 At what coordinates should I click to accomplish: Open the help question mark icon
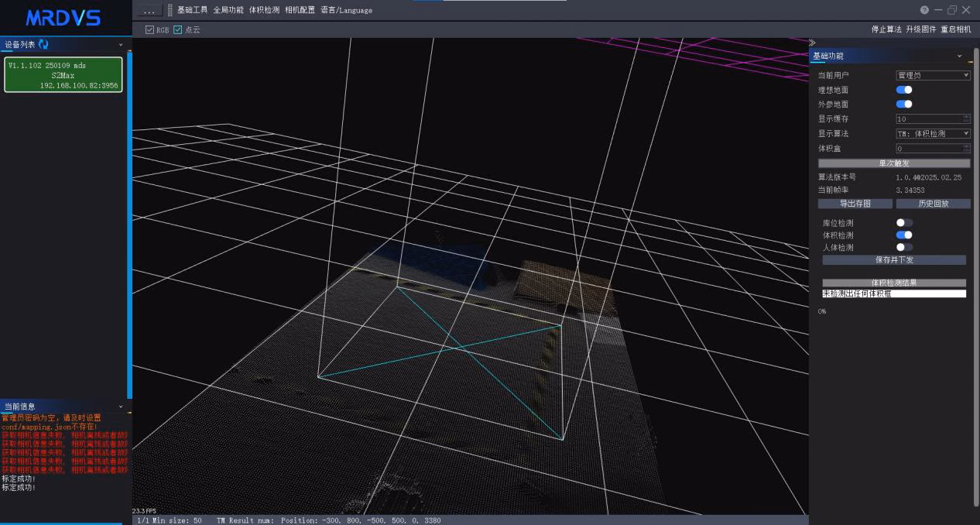pos(924,10)
